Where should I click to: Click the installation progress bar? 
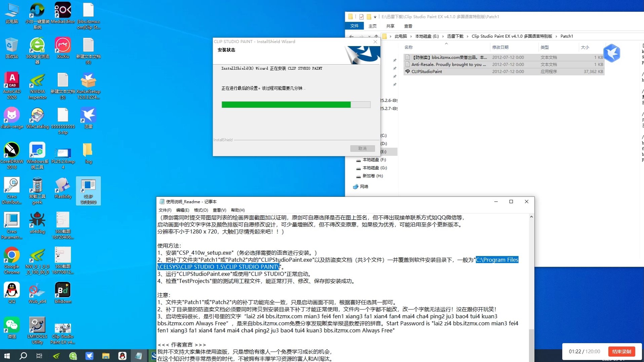[x=296, y=105]
